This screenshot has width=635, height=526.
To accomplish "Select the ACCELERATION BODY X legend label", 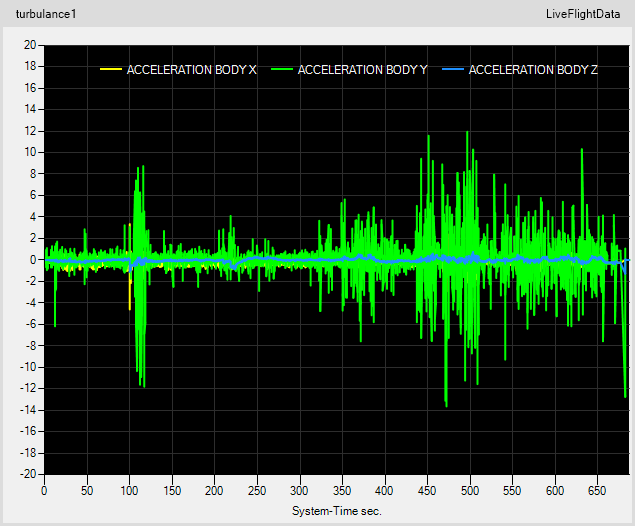I will pyautogui.click(x=191, y=70).
